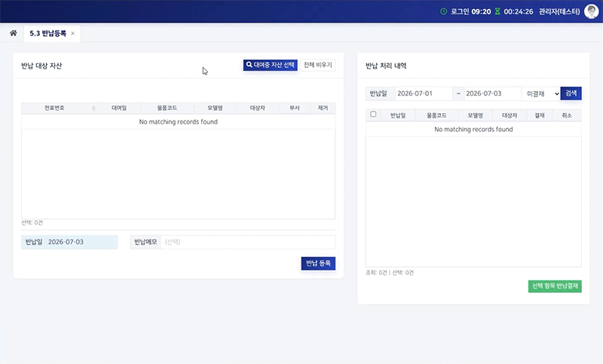
Task: Click the left table 모델명 header
Action: pyautogui.click(x=215, y=108)
